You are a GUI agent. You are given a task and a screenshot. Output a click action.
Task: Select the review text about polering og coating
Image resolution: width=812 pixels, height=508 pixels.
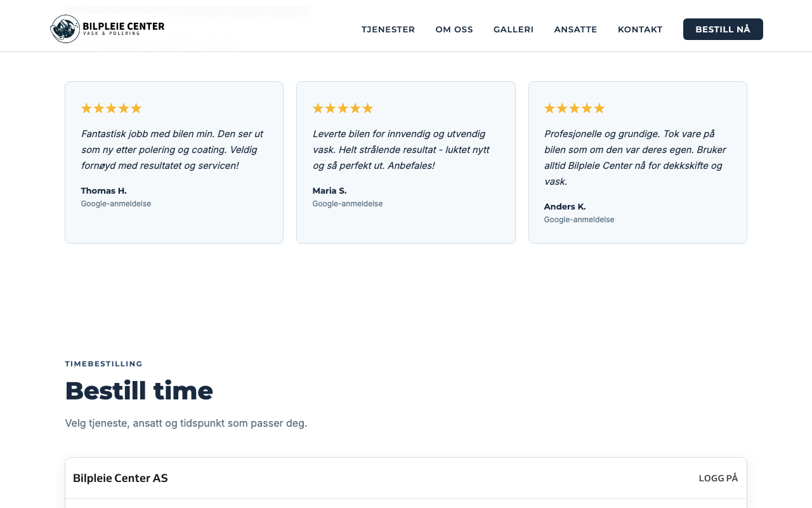coord(172,150)
